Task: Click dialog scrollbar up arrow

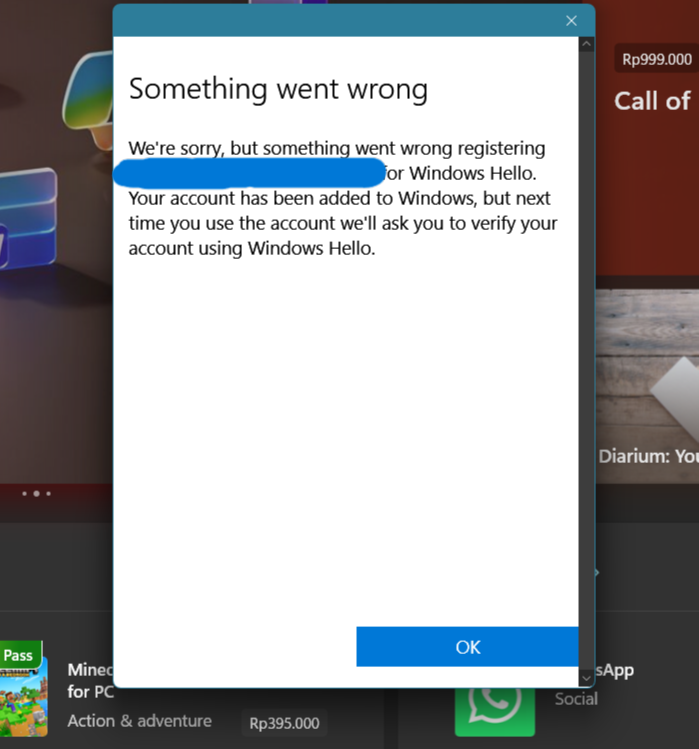Action: 587,44
